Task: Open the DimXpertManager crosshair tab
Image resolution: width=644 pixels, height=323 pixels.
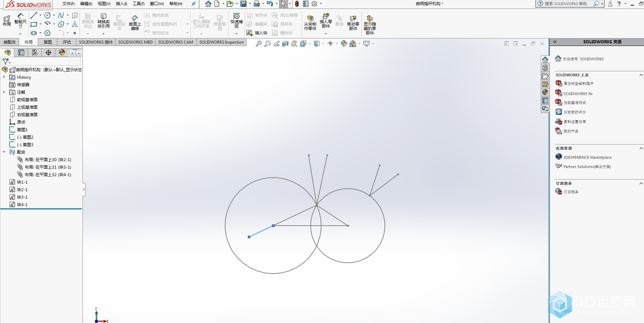Action: [x=48, y=52]
